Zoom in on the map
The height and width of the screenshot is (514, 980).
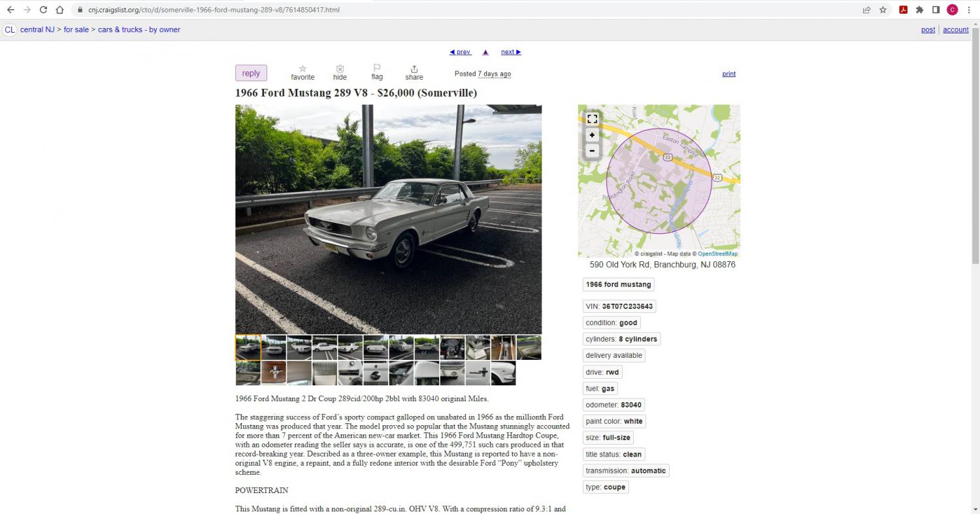pos(592,135)
